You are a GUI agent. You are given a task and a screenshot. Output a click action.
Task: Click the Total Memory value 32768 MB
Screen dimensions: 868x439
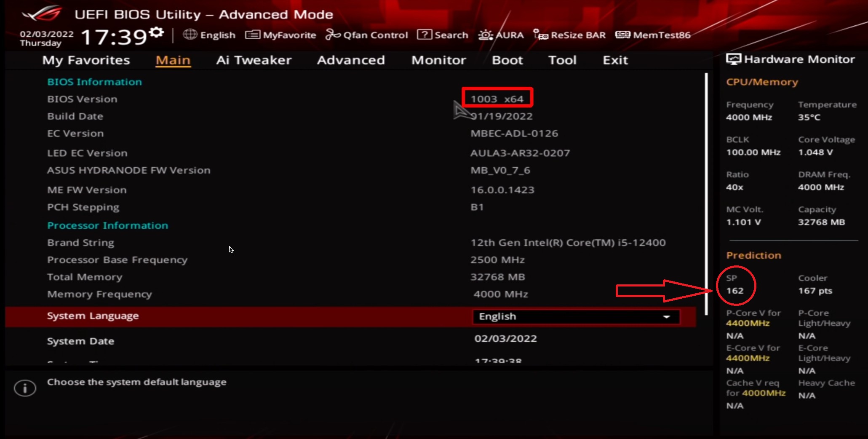498,277
